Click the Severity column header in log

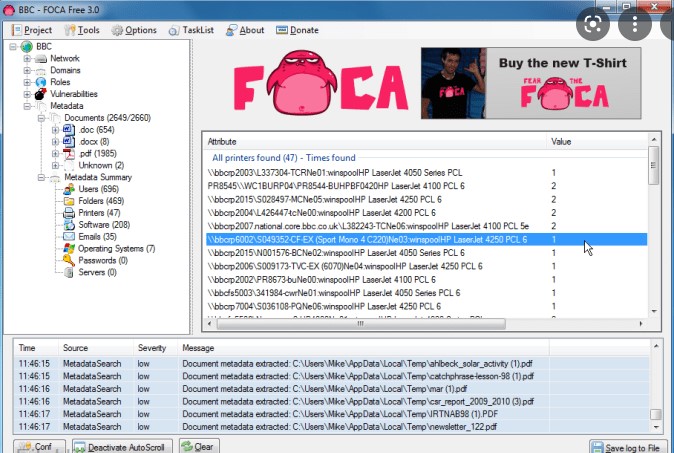click(156, 348)
